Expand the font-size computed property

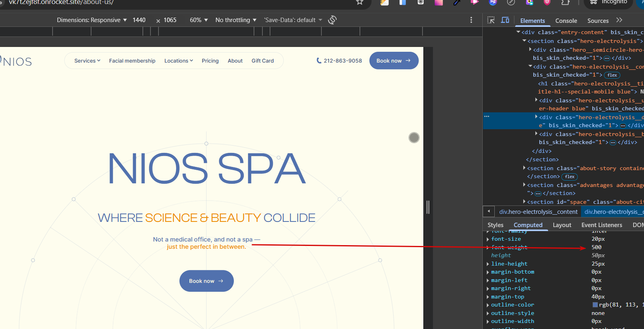(x=488, y=239)
